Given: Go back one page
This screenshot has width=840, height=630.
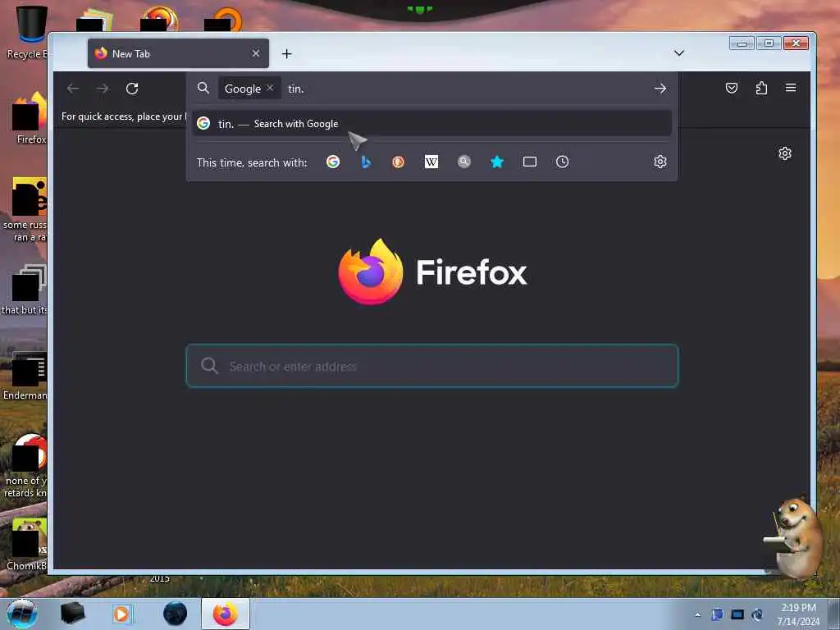Looking at the screenshot, I should (73, 89).
